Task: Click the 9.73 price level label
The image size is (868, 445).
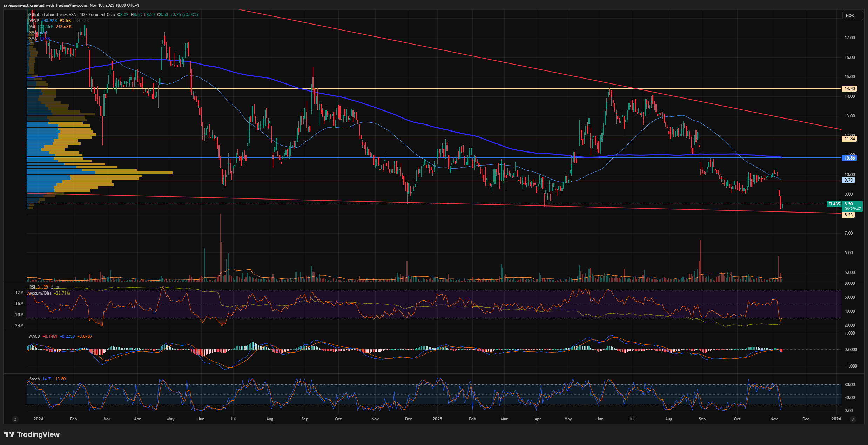Action: tap(848, 180)
